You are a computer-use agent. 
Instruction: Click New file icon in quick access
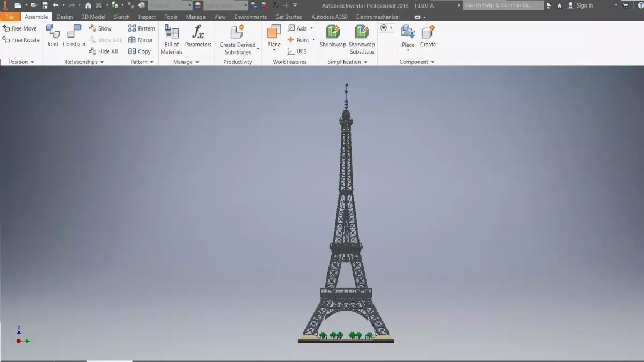tap(18, 5)
